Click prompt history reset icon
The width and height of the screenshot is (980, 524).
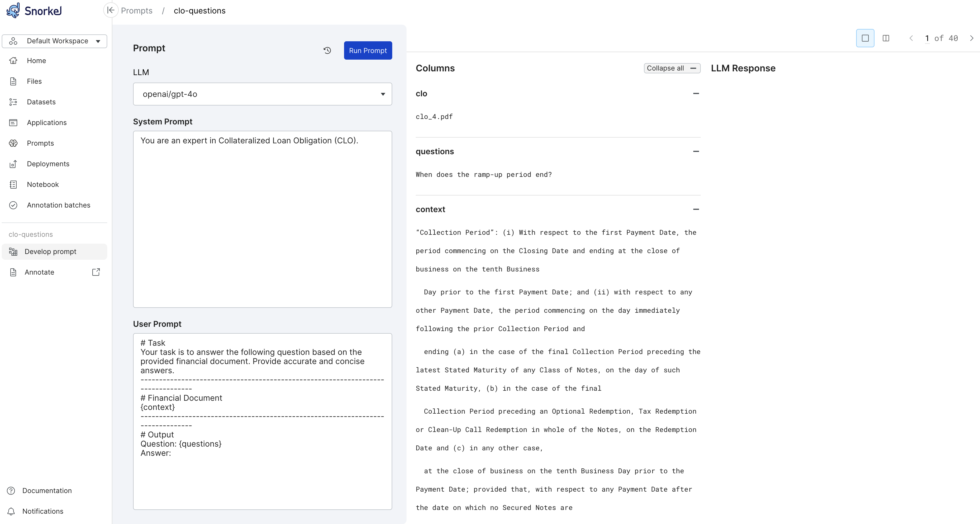[x=327, y=50]
